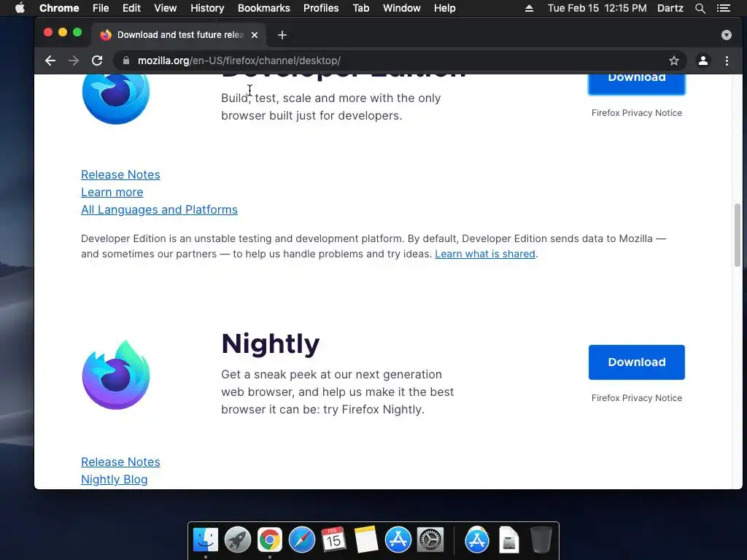The image size is (747, 560).
Task: Click the forward arrow in Chrome toolbar
Action: click(x=74, y=61)
